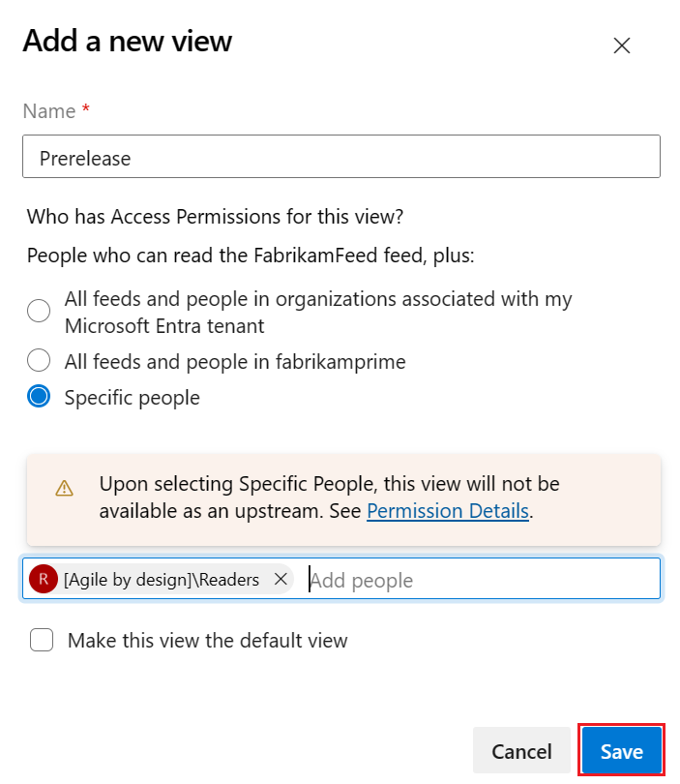Viewport: 680px width, 784px height.
Task: Open the Permission Details link
Action: 447,511
